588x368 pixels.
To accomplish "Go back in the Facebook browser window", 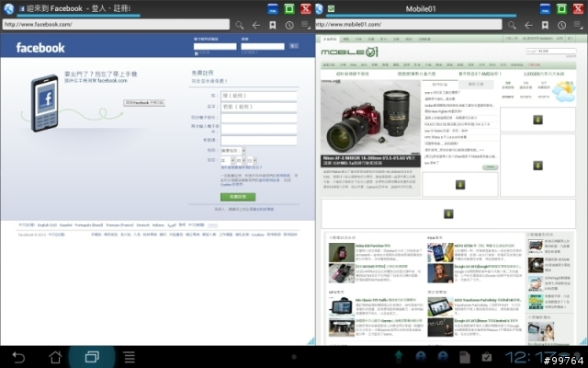I will 256,25.
